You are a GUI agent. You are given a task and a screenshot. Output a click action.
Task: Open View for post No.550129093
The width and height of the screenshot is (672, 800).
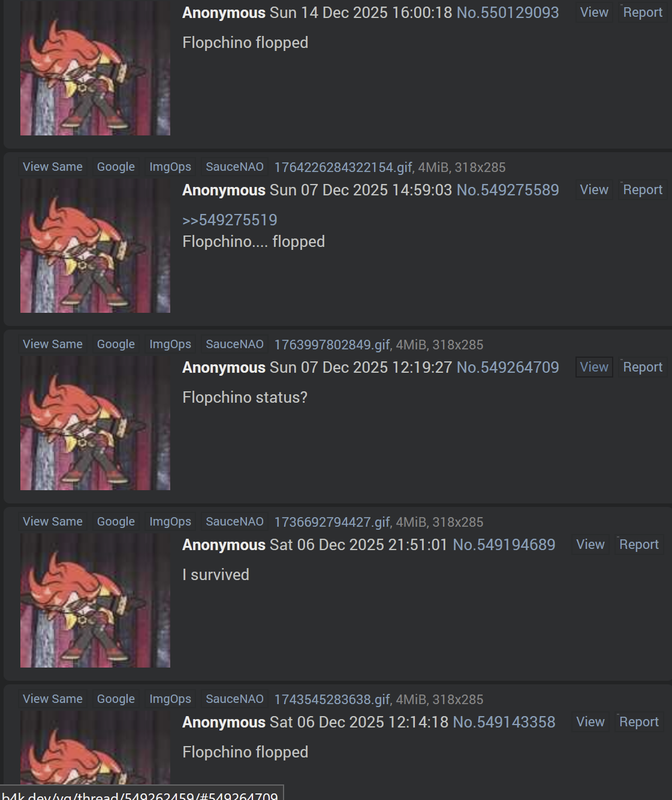click(593, 13)
